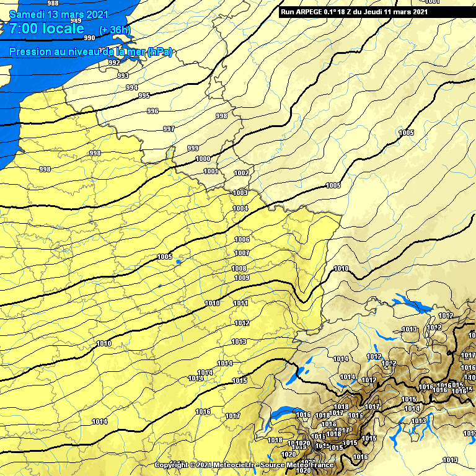Click the 1009 hPa isobar label
This screenshot has height=476, width=476.
tap(242, 278)
